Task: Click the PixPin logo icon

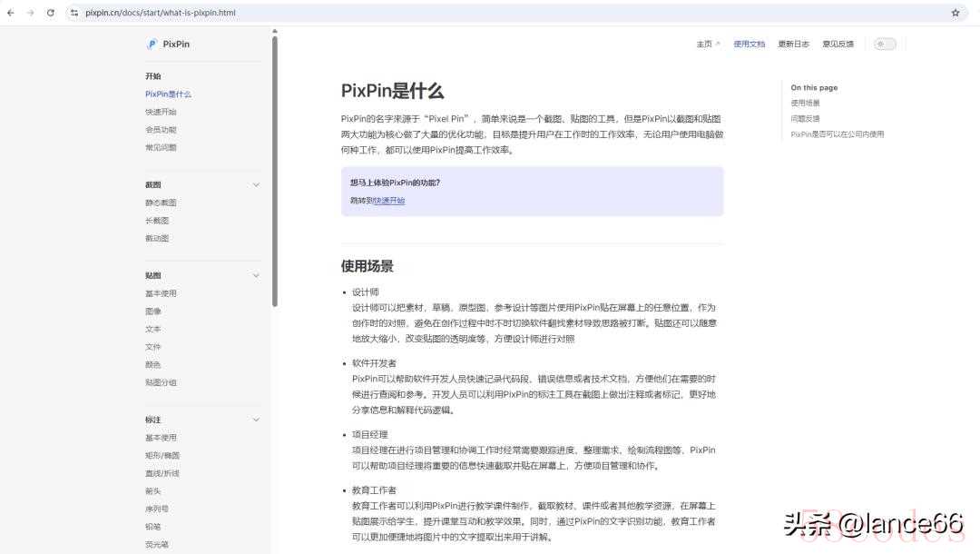Action: click(x=152, y=44)
